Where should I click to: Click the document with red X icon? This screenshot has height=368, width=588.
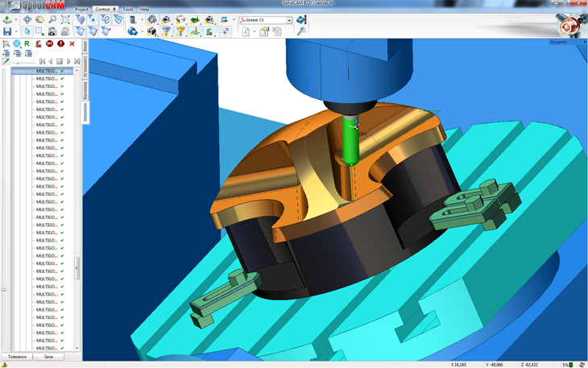click(277, 31)
